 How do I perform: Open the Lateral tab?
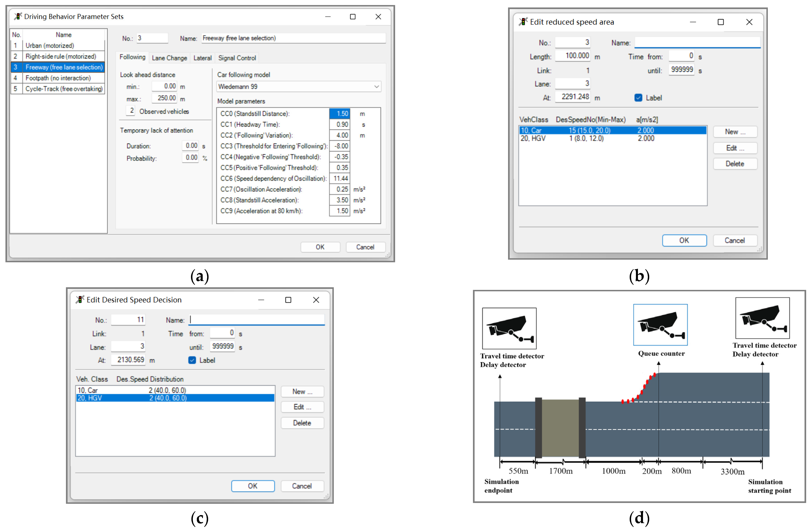point(202,58)
